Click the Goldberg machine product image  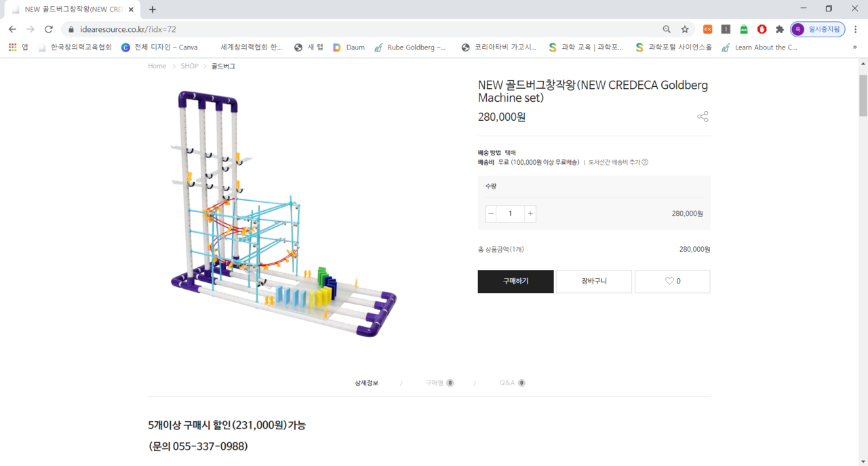283,214
